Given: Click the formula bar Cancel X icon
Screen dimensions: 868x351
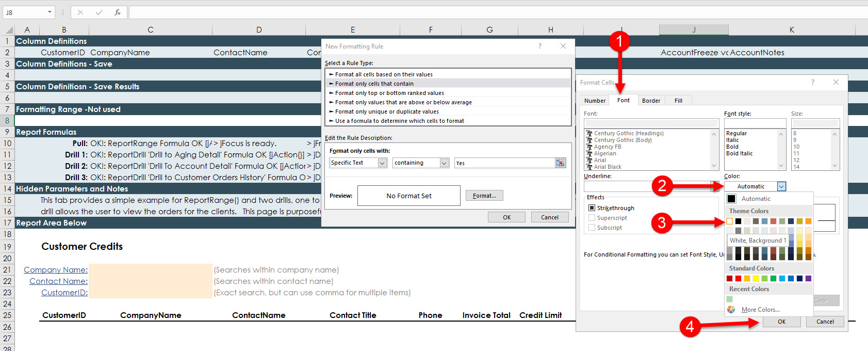Looking at the screenshot, I should [80, 12].
